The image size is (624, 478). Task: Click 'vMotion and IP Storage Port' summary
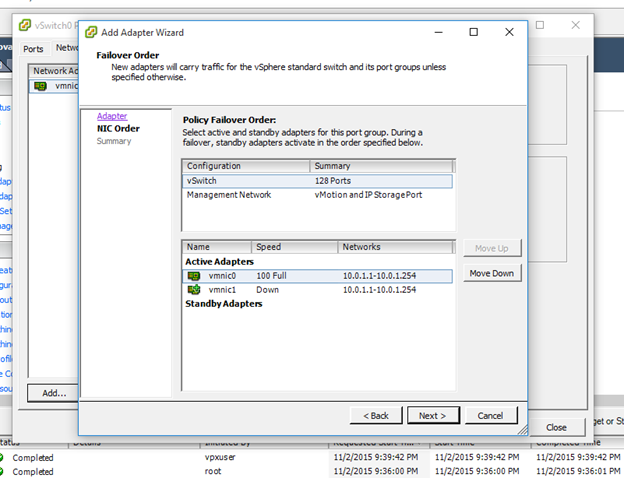[369, 195]
